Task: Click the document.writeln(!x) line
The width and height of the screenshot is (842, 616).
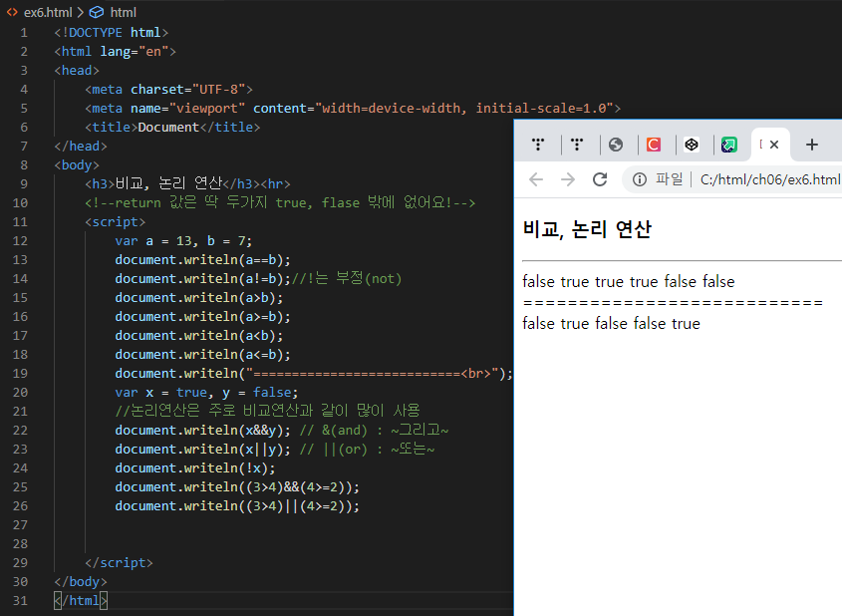Action: point(195,467)
